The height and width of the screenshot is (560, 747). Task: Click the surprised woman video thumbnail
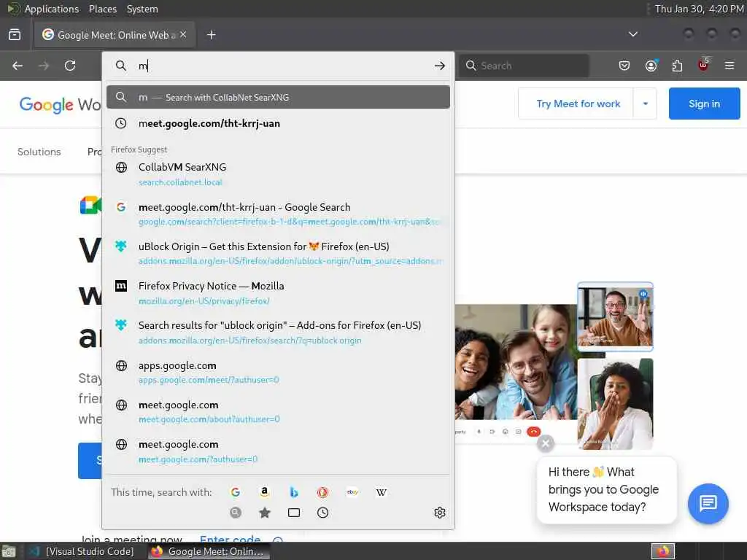point(615,404)
